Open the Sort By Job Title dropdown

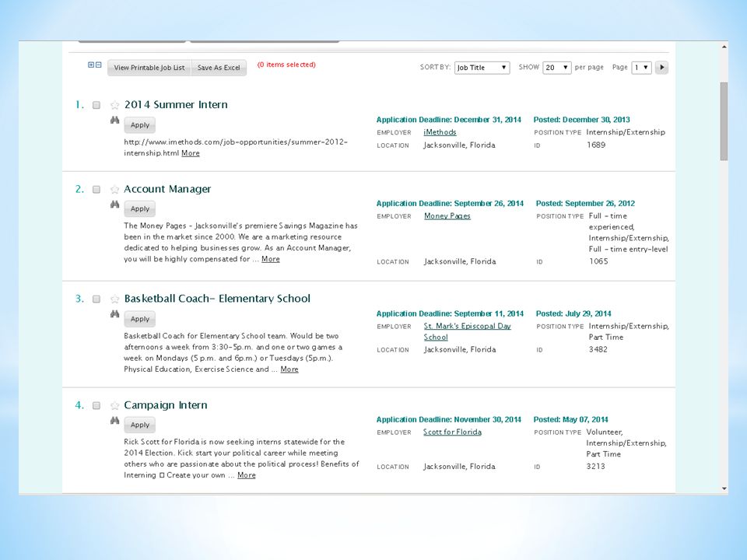pos(482,68)
